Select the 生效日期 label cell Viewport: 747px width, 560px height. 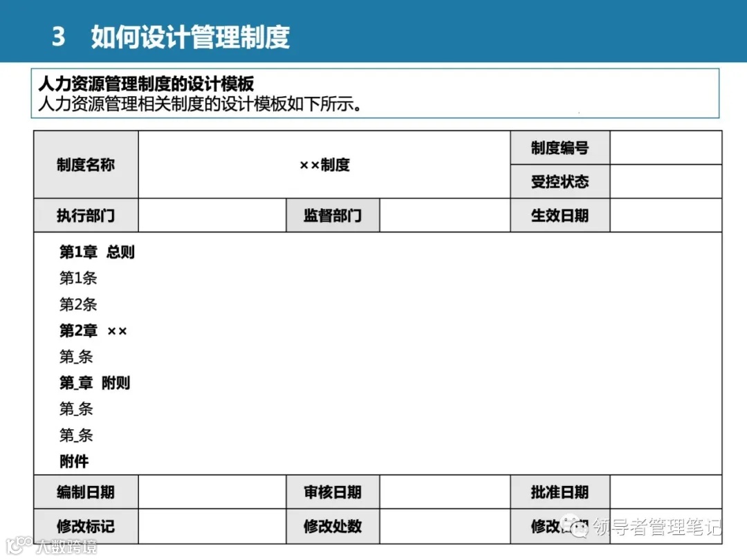tap(560, 215)
